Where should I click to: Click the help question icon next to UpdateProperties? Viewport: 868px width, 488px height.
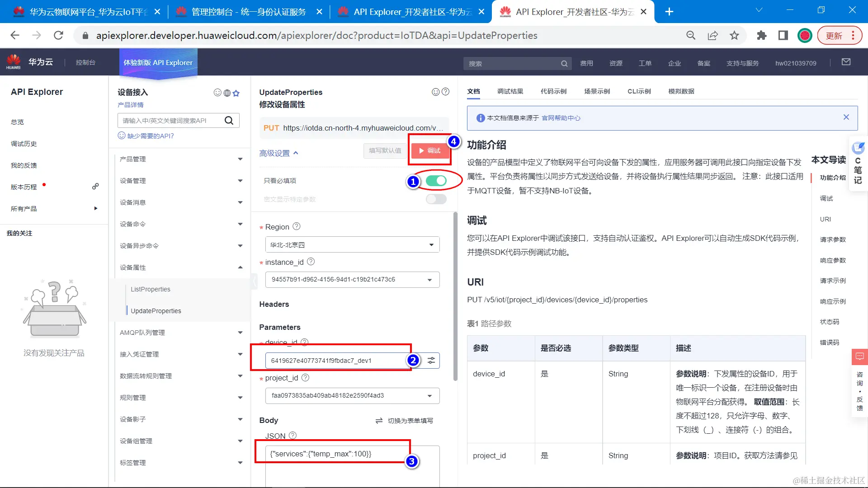[x=445, y=92]
